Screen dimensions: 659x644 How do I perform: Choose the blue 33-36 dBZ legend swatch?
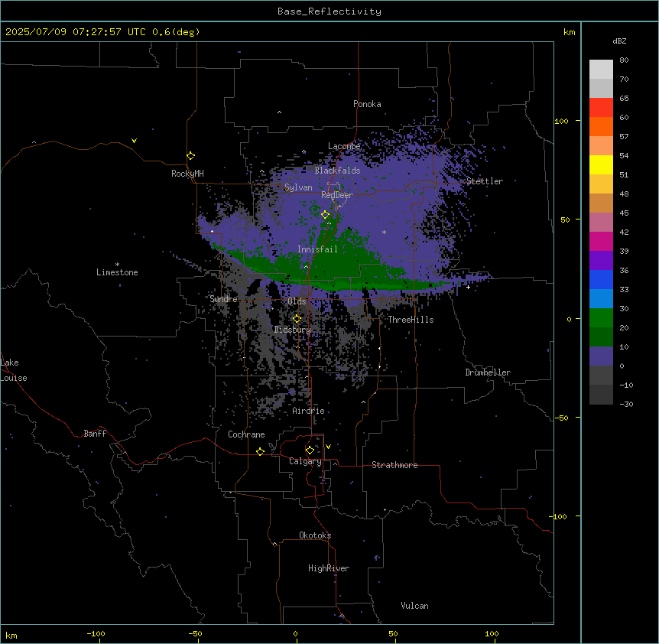tap(601, 279)
